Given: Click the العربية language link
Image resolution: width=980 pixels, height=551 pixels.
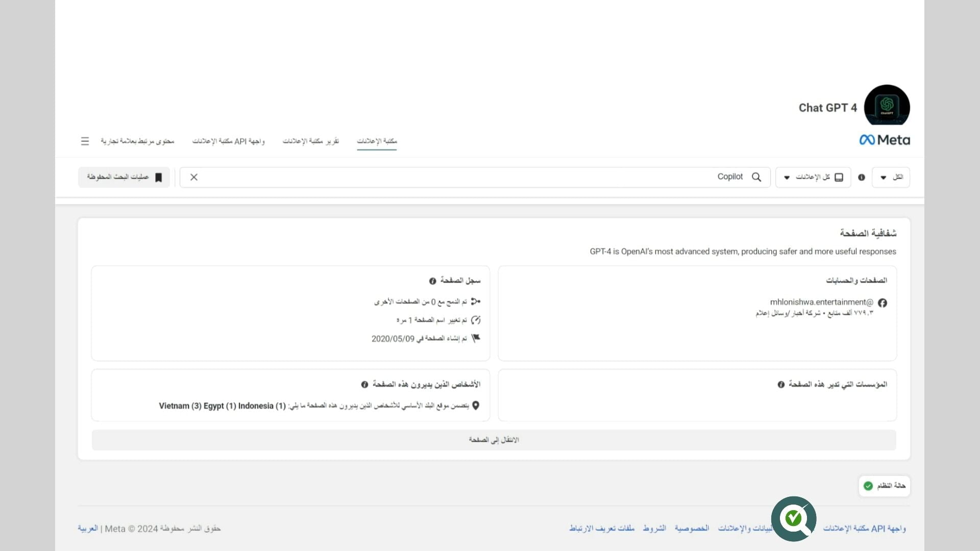Looking at the screenshot, I should (87, 529).
